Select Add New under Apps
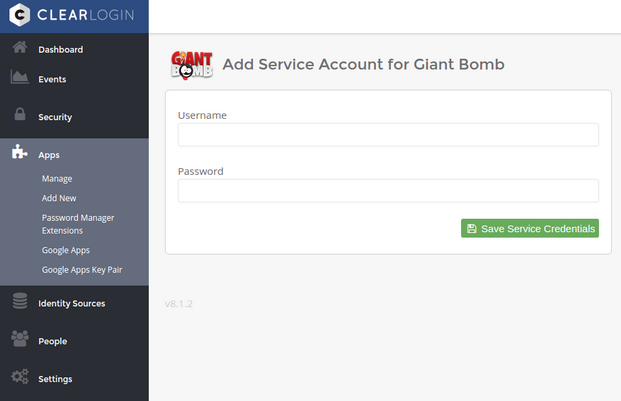621x401 pixels. (x=59, y=198)
